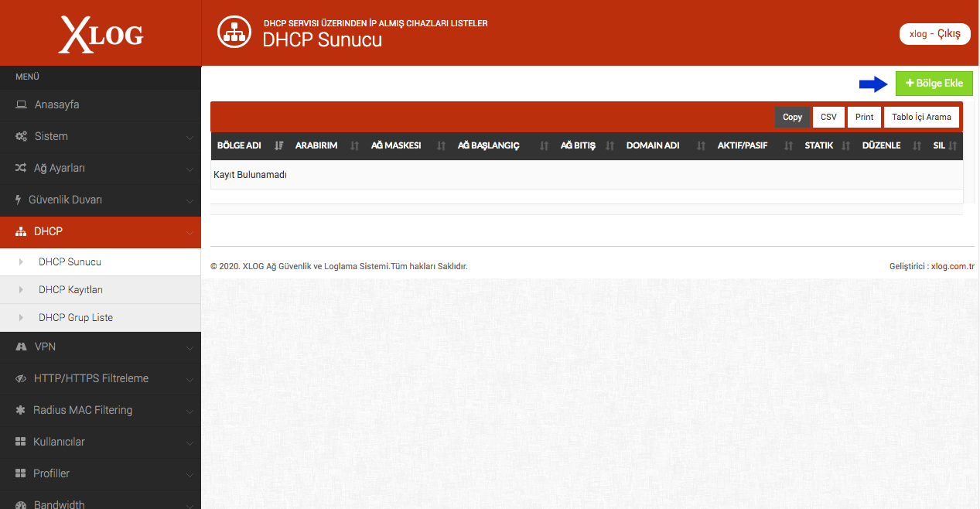Click the dashboard icon beside Bandwidth
This screenshot has height=509, width=980.
coord(22,504)
